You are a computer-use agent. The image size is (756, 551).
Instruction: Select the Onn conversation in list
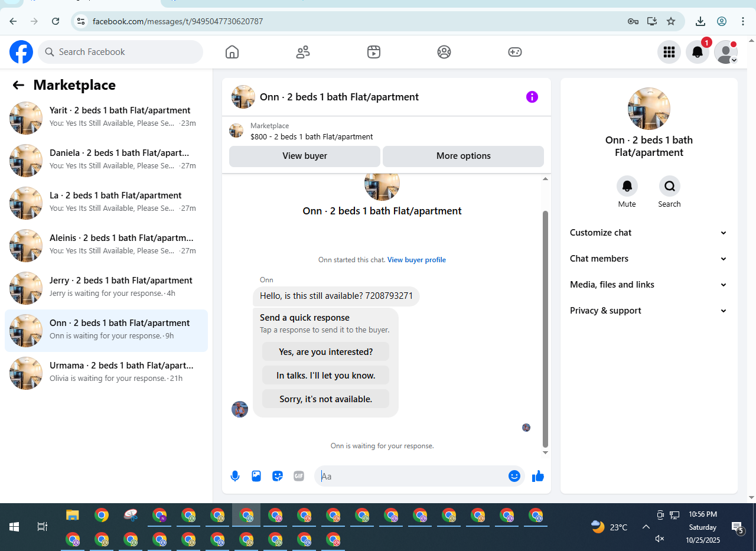[x=106, y=331]
